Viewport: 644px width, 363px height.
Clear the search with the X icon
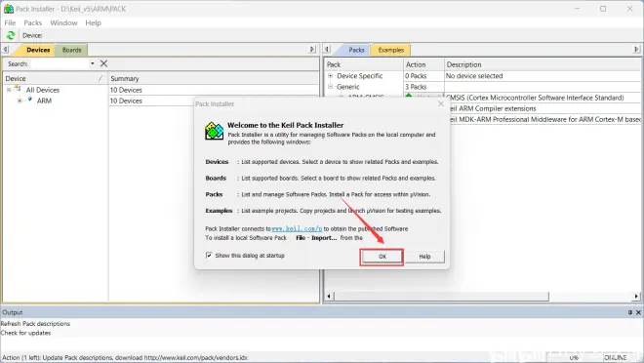(x=103, y=63)
